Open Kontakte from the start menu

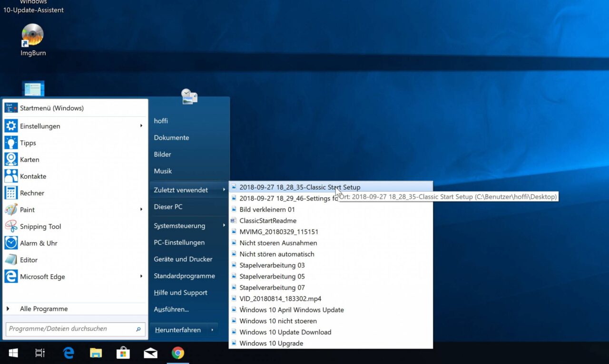coord(34,176)
